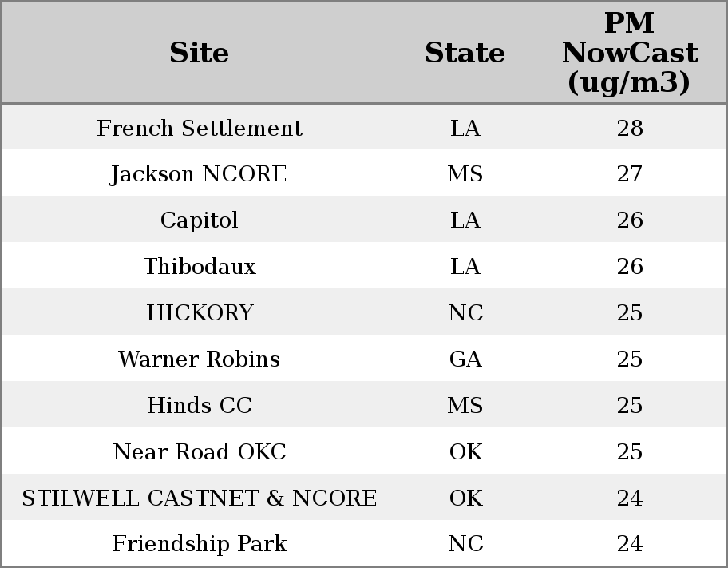Viewport: 728px width, 568px height.
Task: Select the OK state for Near Road OKC
Action: click(x=465, y=452)
